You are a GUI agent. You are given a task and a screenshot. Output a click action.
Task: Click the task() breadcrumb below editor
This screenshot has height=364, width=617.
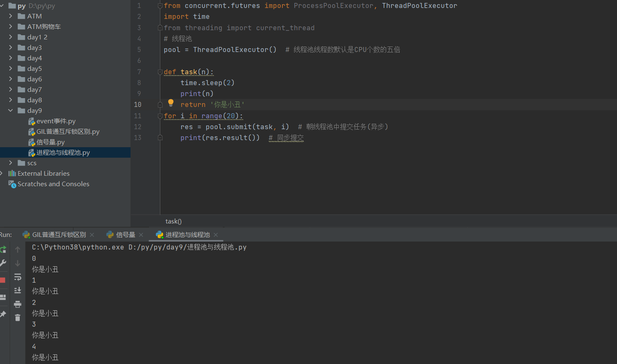pyautogui.click(x=173, y=221)
